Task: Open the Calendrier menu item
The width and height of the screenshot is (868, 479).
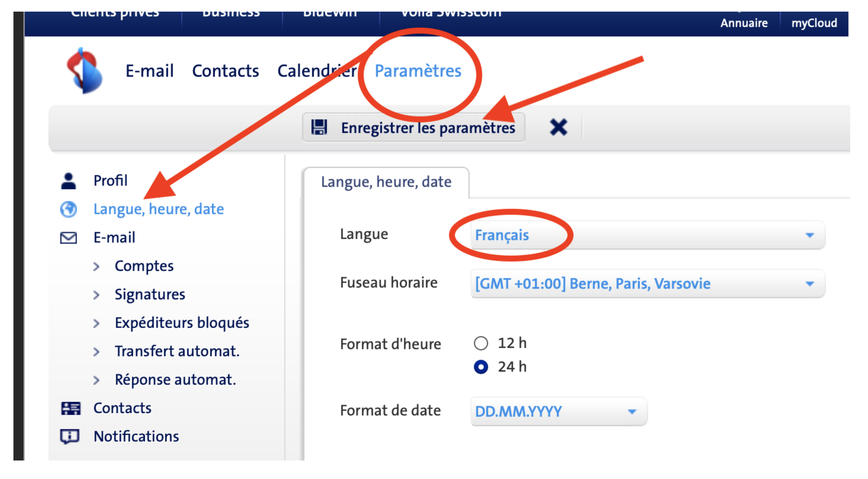Action: 317,71
